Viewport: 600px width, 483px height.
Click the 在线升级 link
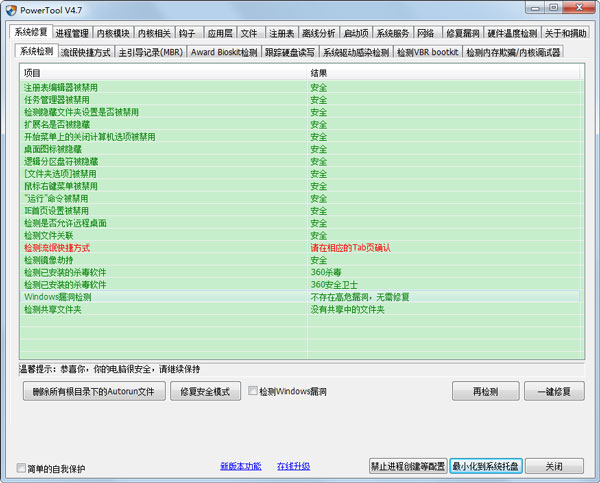293,467
